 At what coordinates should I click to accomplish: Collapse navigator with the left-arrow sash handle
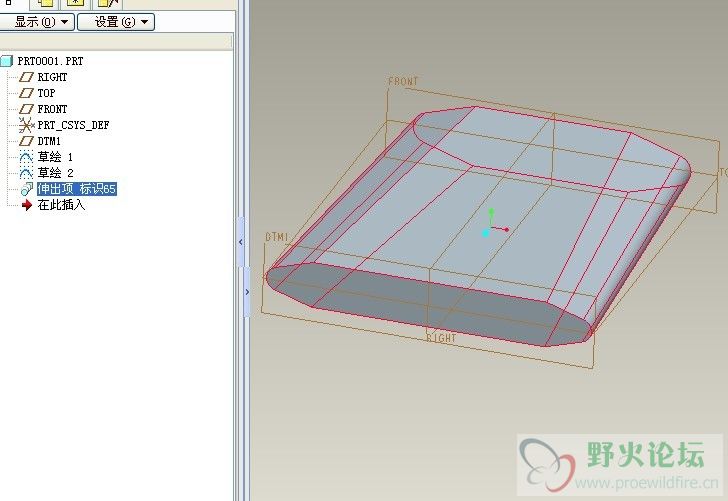coord(241,242)
